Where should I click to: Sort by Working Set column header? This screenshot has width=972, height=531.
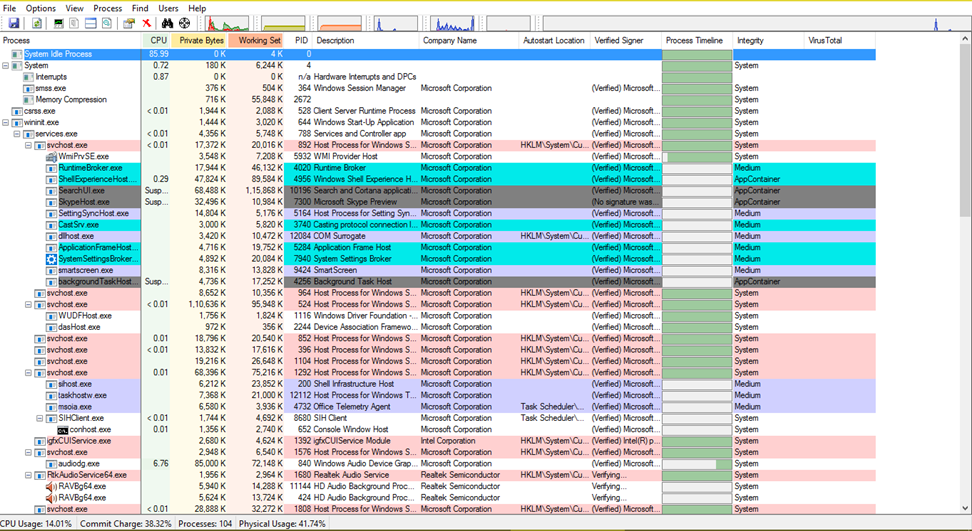coord(256,40)
